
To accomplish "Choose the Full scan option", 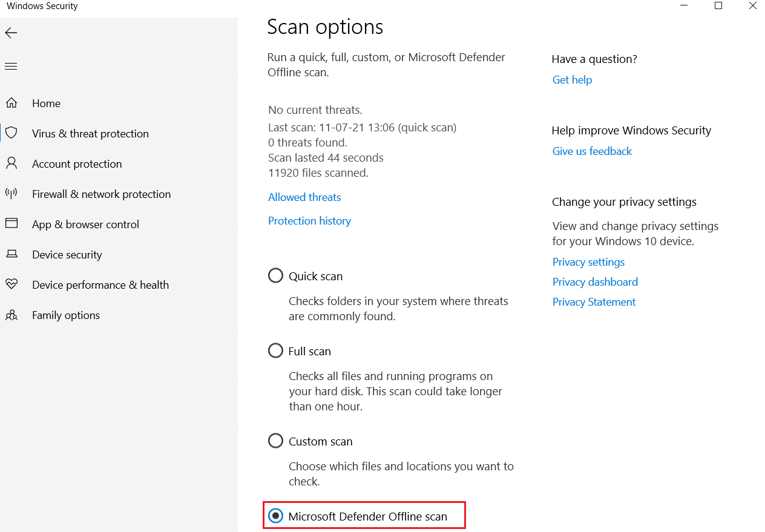I will coord(275,350).
